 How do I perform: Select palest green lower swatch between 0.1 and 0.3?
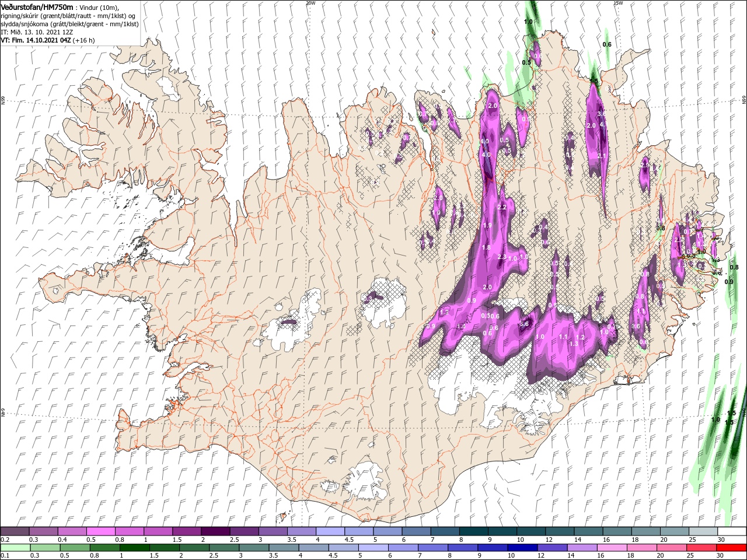(x=15, y=548)
